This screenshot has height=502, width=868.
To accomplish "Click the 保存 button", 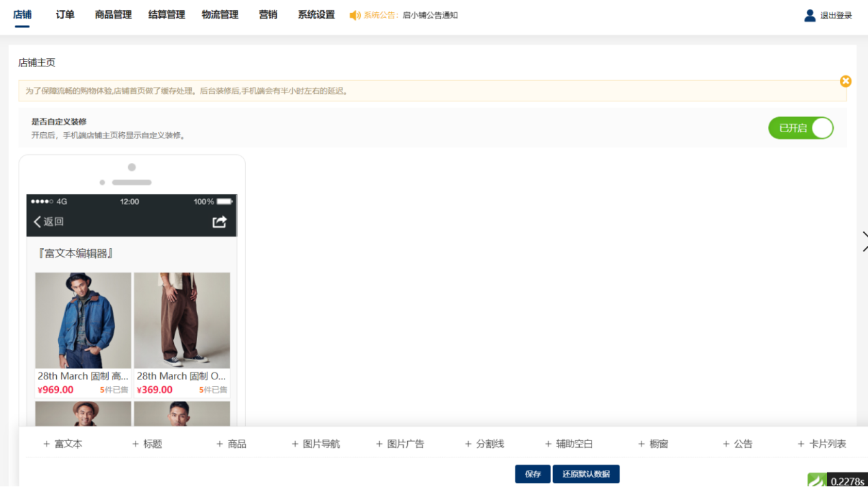I will (x=533, y=474).
